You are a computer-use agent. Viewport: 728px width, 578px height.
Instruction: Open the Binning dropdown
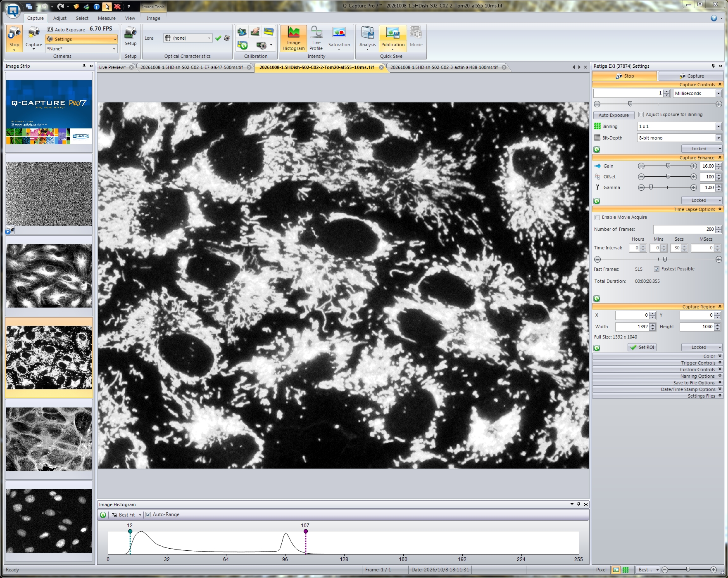718,126
